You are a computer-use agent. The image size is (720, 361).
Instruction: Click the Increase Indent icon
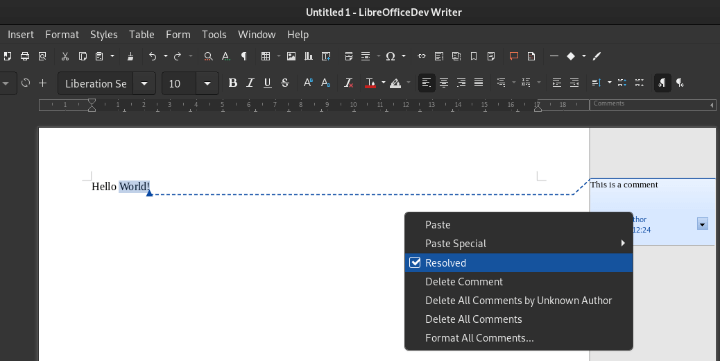(557, 83)
